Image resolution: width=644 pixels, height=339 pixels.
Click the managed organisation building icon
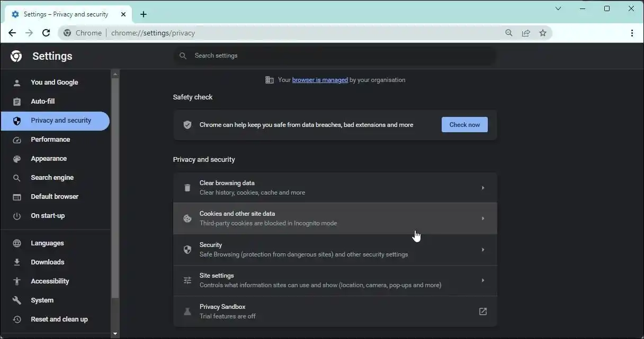pyautogui.click(x=270, y=80)
